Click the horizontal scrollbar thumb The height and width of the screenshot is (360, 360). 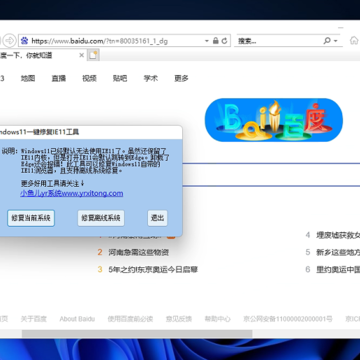click(x=137, y=334)
